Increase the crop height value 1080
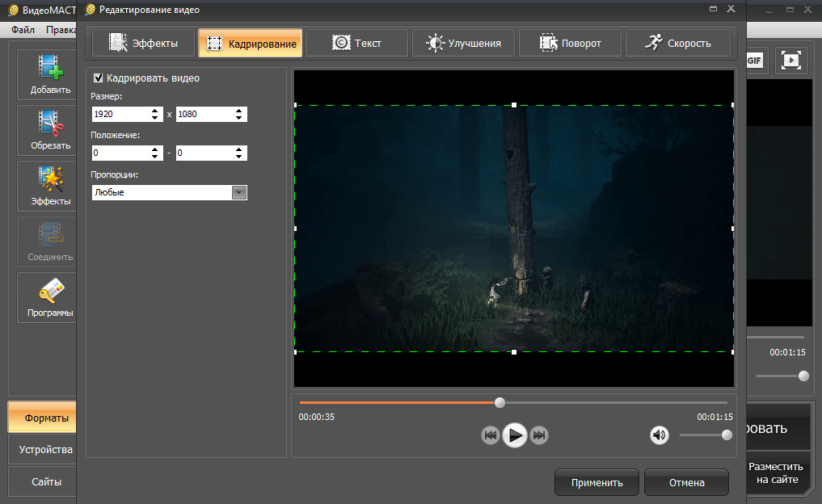Image resolution: width=822 pixels, height=504 pixels. (239, 111)
